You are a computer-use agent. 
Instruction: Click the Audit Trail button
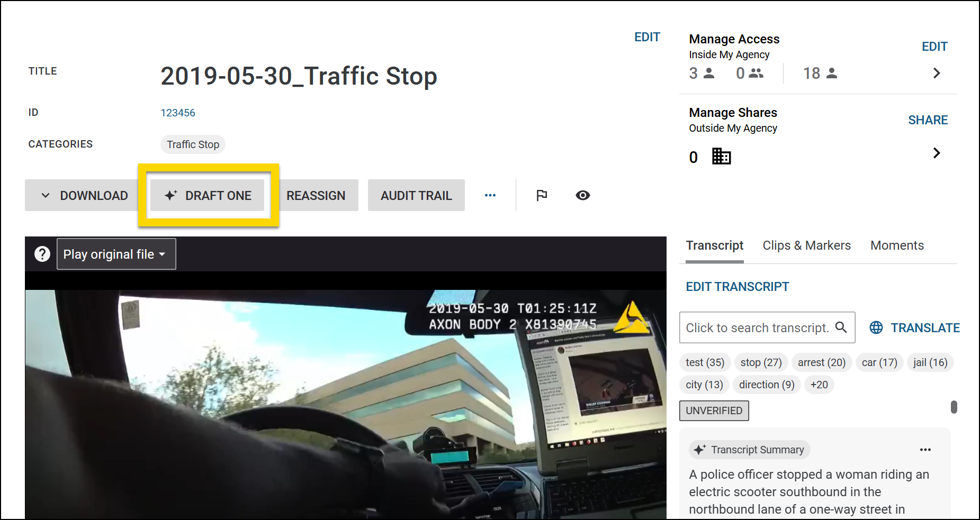[416, 195]
